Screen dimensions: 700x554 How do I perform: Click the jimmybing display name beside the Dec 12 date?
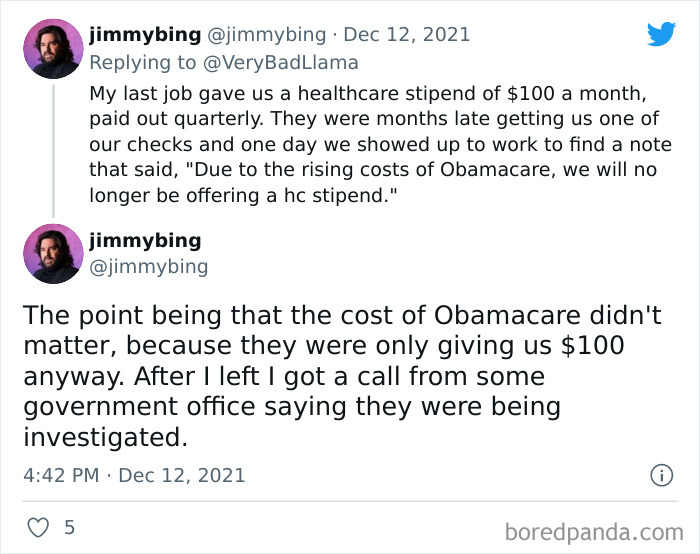click(x=144, y=34)
